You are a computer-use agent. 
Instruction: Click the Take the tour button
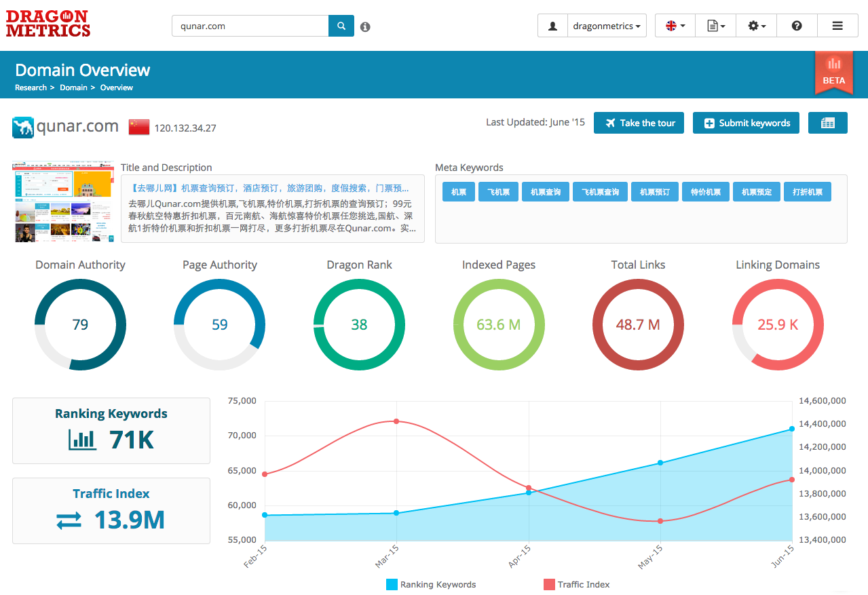click(x=639, y=123)
